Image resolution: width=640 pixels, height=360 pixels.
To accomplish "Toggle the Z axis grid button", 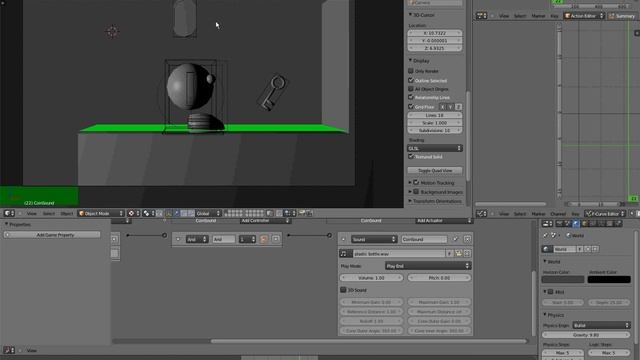I will (x=458, y=107).
